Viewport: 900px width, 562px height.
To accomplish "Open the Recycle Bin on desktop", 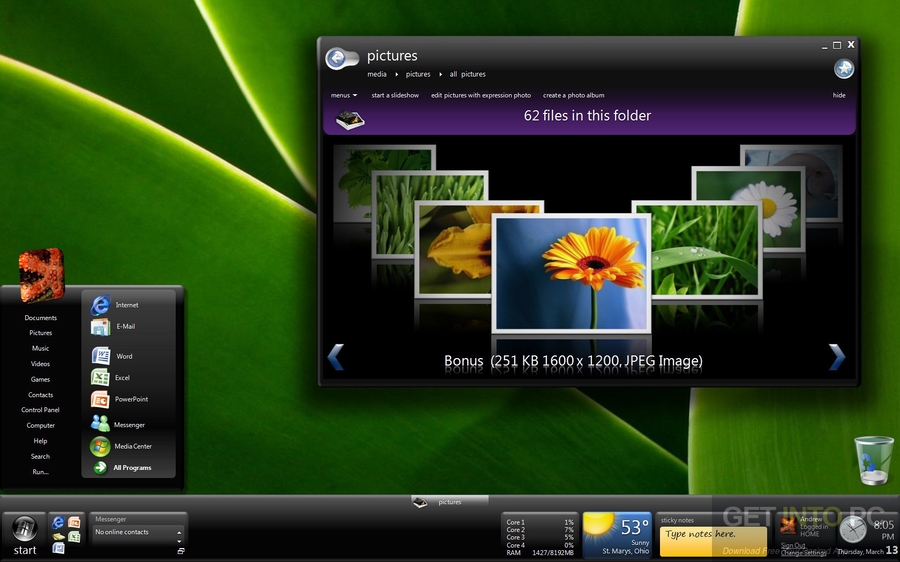I will pos(874,460).
